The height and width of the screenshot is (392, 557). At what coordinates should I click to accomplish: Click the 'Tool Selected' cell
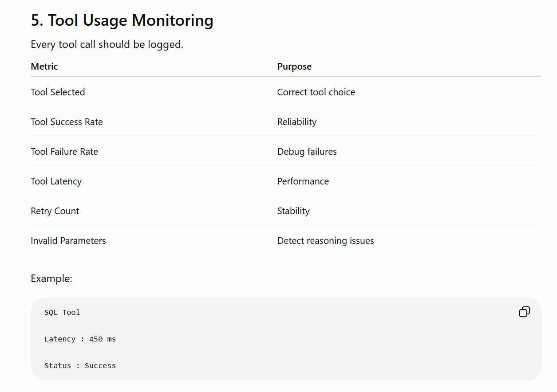pos(58,92)
